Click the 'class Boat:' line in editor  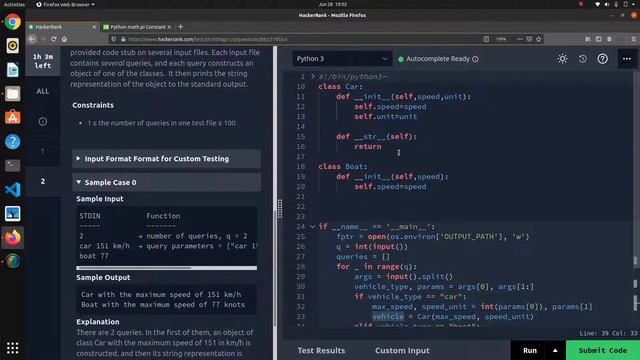pyautogui.click(x=343, y=167)
